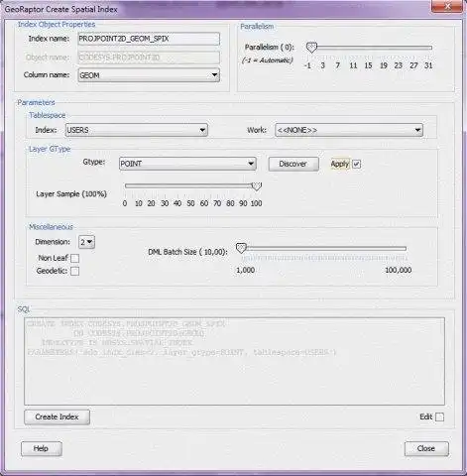Open the Index tablespace USERS dropdown
This screenshot has height=476, width=467.
(x=137, y=130)
